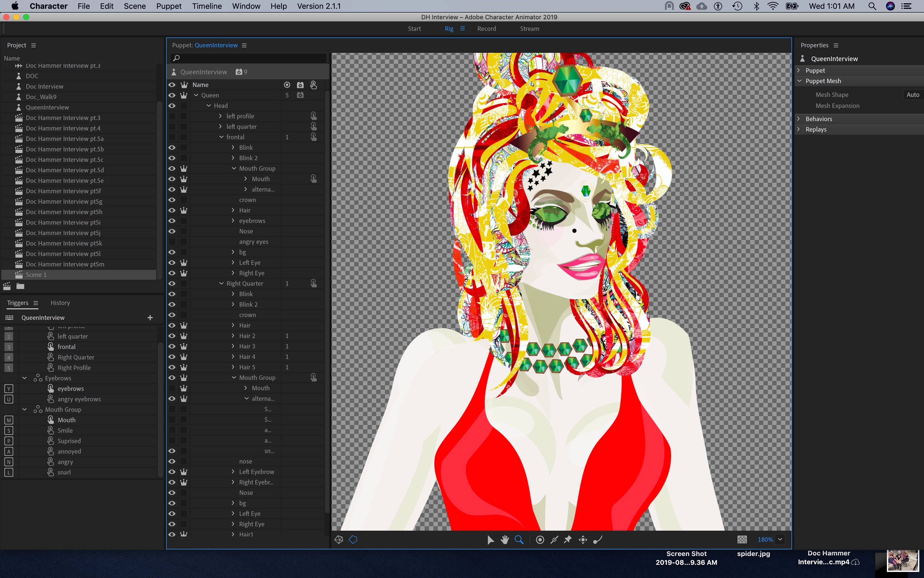Click the behavior icon on Queen row
This screenshot has width=924, height=578.
click(301, 95)
